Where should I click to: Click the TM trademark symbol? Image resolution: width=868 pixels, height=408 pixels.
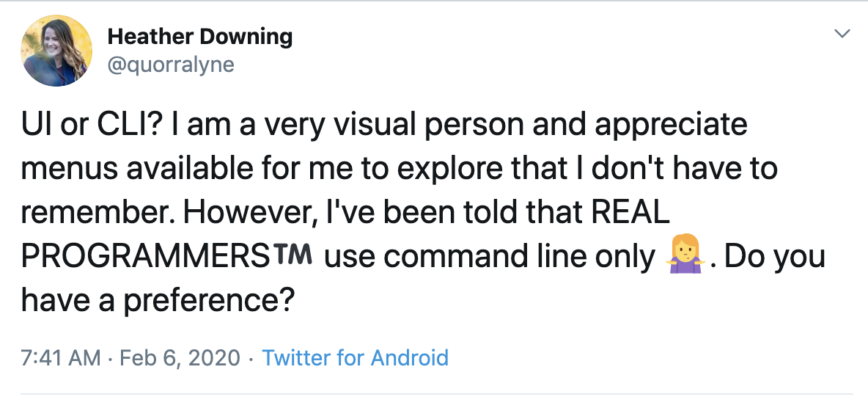click(296, 256)
